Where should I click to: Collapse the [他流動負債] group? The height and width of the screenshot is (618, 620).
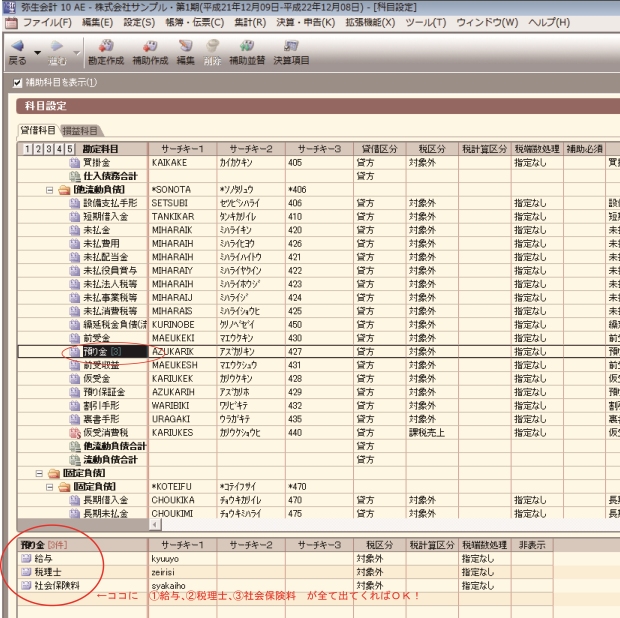(x=49, y=190)
